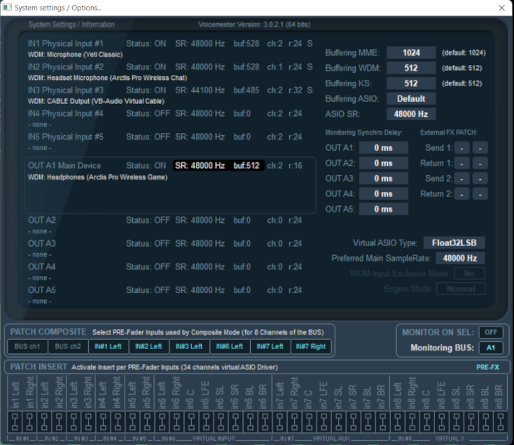Toggle the in4 Right insert switch
The height and width of the screenshot is (445, 514).
tap(118, 421)
